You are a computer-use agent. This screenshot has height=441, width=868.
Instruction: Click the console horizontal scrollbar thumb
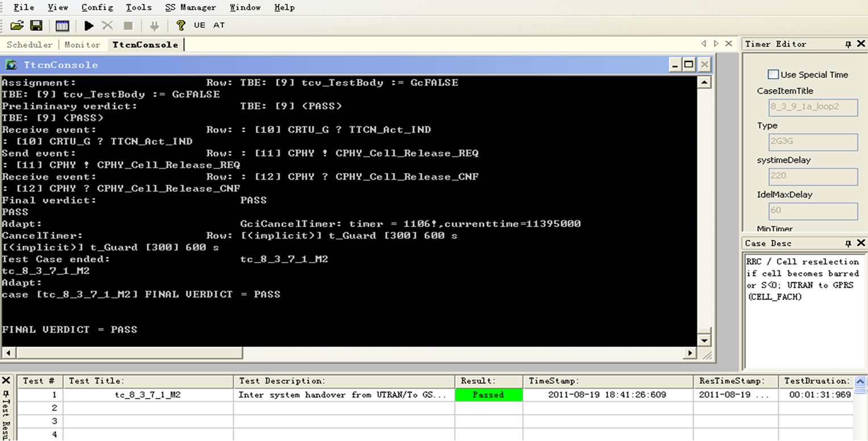[x=125, y=353]
